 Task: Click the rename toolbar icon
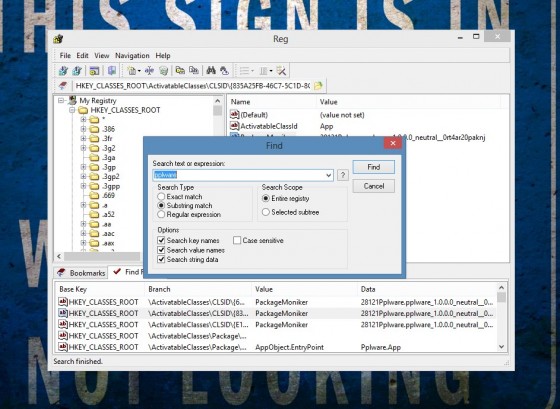click(x=149, y=71)
